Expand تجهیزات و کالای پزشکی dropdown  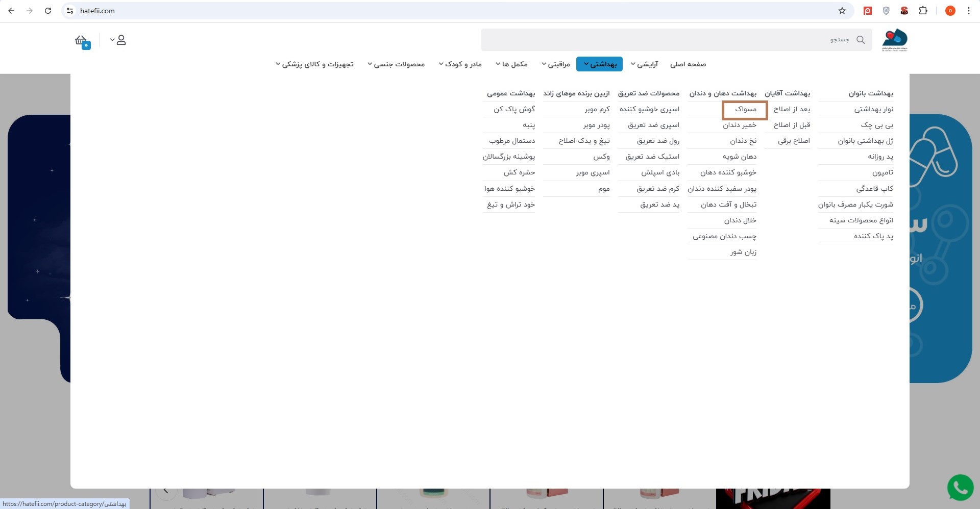(x=314, y=64)
